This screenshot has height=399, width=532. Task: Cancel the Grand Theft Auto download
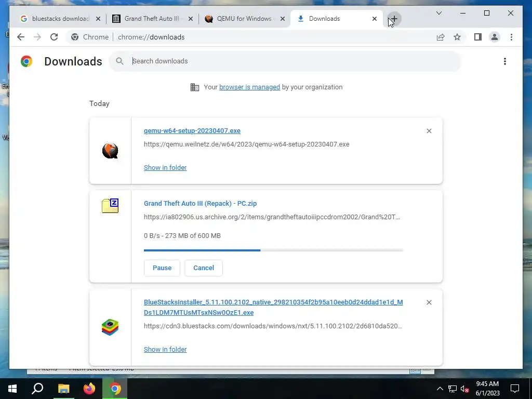204,268
